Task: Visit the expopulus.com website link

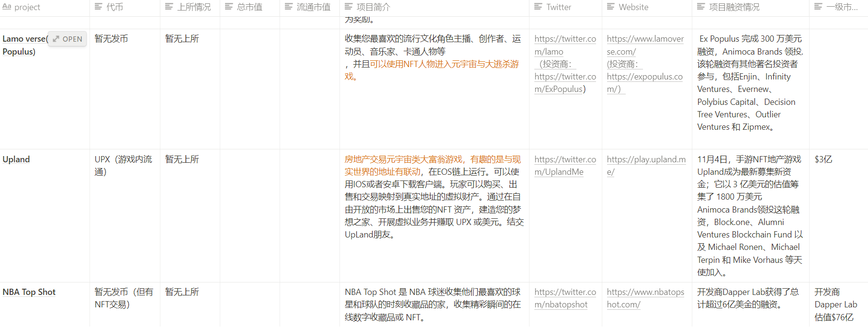Action: [x=644, y=83]
